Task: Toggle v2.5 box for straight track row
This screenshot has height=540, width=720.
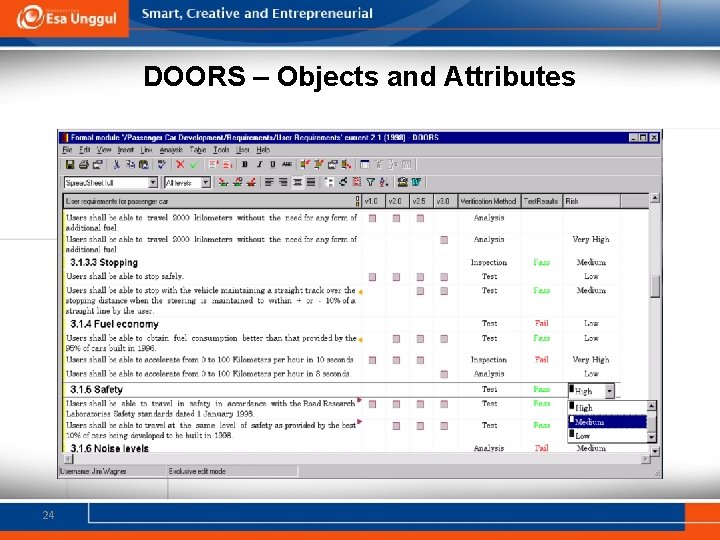Action: pyautogui.click(x=420, y=291)
